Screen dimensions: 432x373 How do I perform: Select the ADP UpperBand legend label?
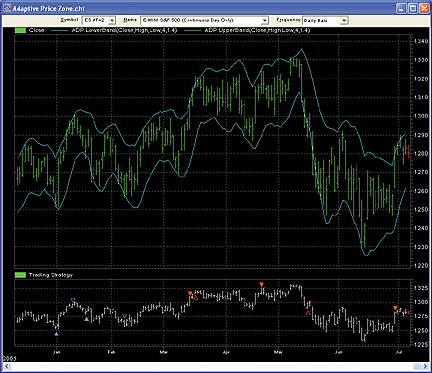257,30
